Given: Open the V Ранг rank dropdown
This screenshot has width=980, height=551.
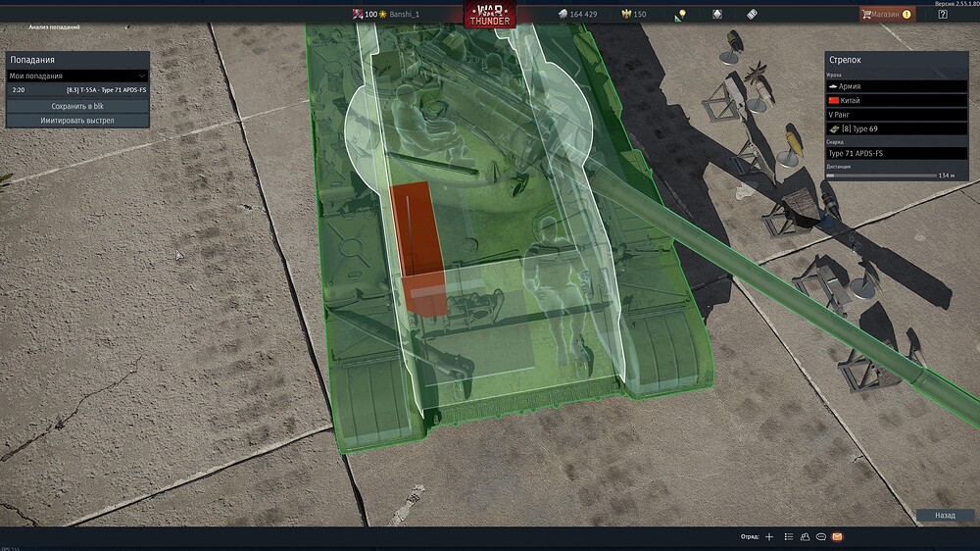Looking at the screenshot, I should (x=897, y=115).
